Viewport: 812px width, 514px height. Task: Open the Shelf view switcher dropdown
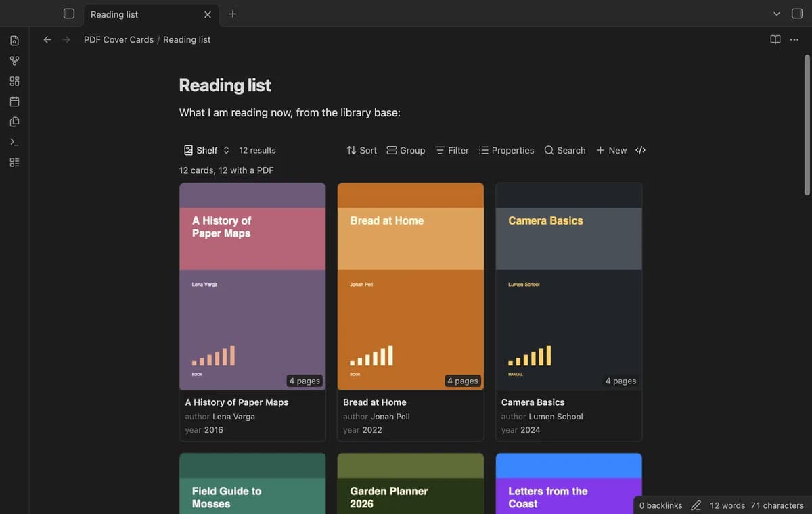(207, 150)
